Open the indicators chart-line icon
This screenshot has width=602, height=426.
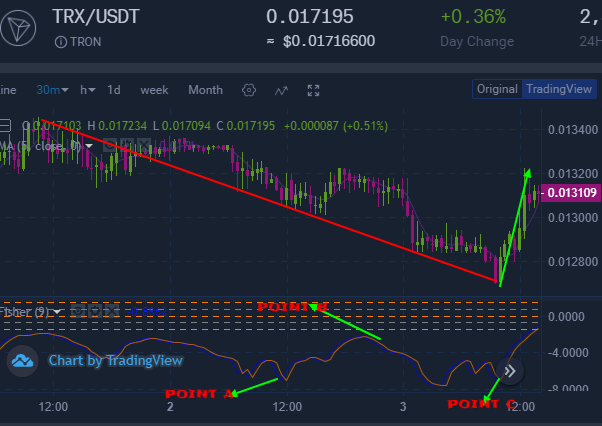tap(281, 91)
